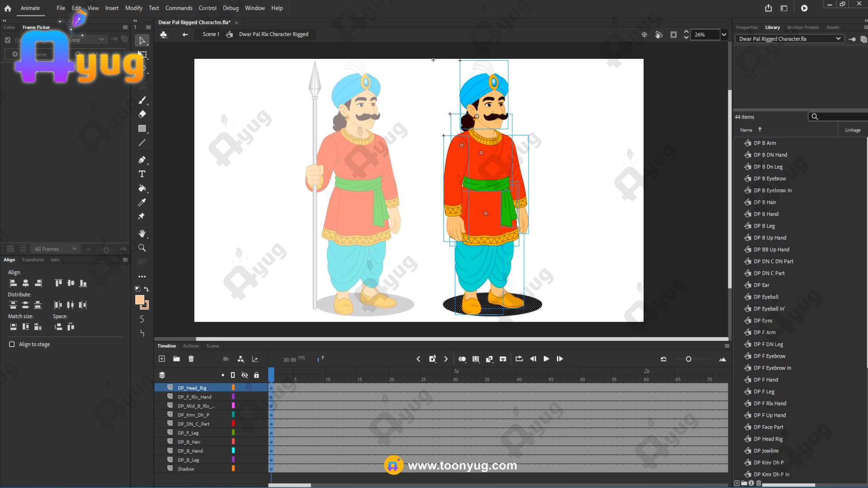Delete layer with timeline trash icon

191,359
